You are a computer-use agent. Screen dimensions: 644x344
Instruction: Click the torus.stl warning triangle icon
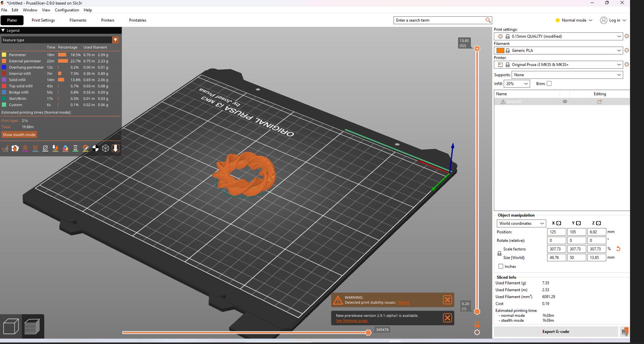503,101
